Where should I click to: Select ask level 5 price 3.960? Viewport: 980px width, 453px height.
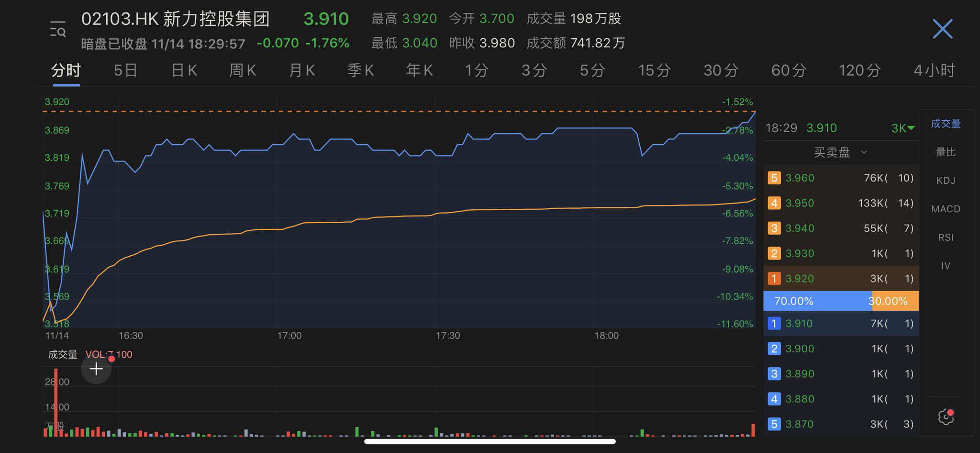(841, 178)
